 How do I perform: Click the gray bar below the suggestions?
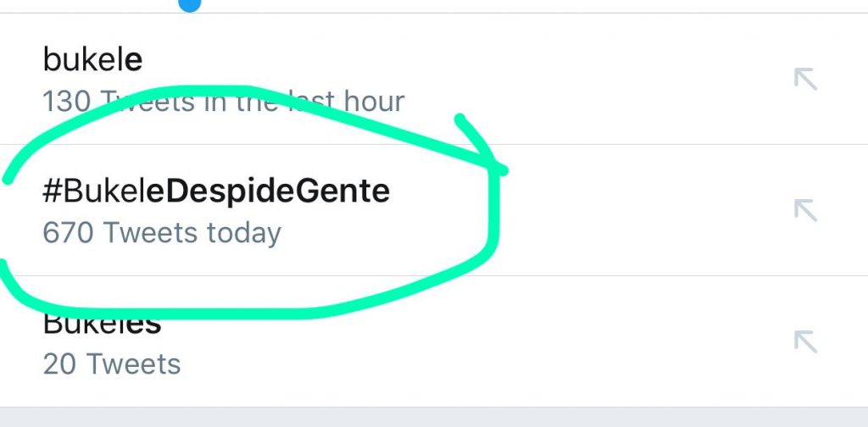pos(434,417)
